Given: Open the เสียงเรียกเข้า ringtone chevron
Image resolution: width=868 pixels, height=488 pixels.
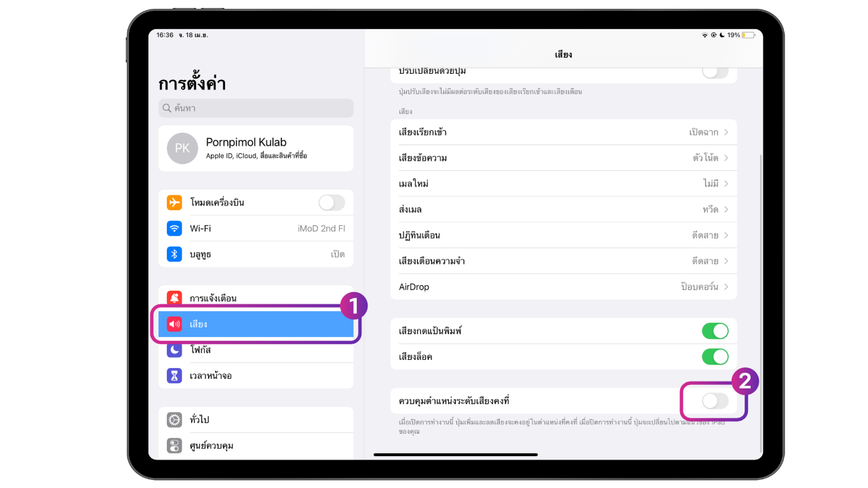Looking at the screenshot, I should (x=726, y=132).
